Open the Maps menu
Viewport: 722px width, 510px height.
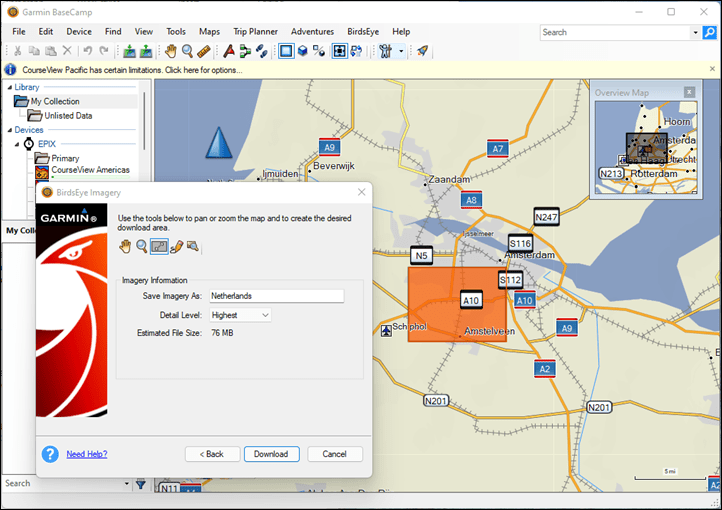coord(209,31)
